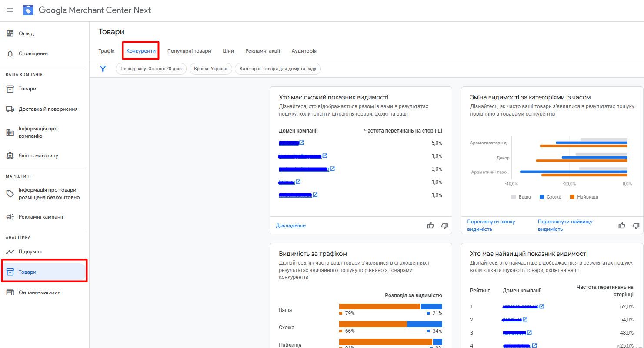Thumbs down the visibility by category card
Viewport: 644px width, 348px height.
(x=636, y=225)
